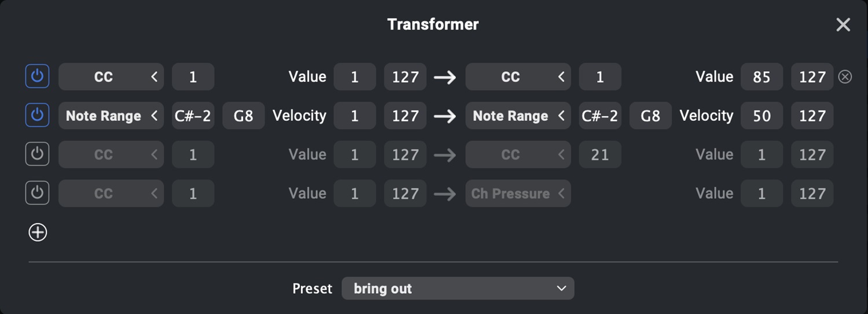The width and height of the screenshot is (868, 314).
Task: Toggle off the Note Range rule power button
Action: [37, 116]
